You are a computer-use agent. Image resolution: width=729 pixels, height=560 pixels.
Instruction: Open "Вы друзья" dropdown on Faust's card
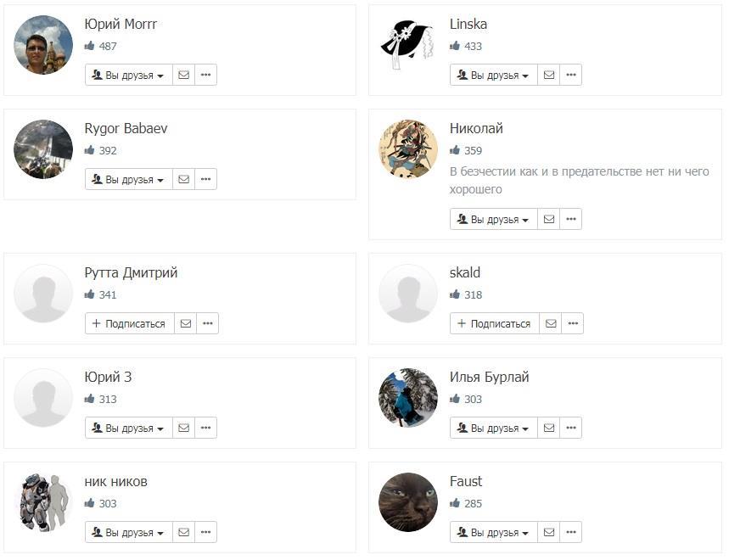(x=494, y=532)
